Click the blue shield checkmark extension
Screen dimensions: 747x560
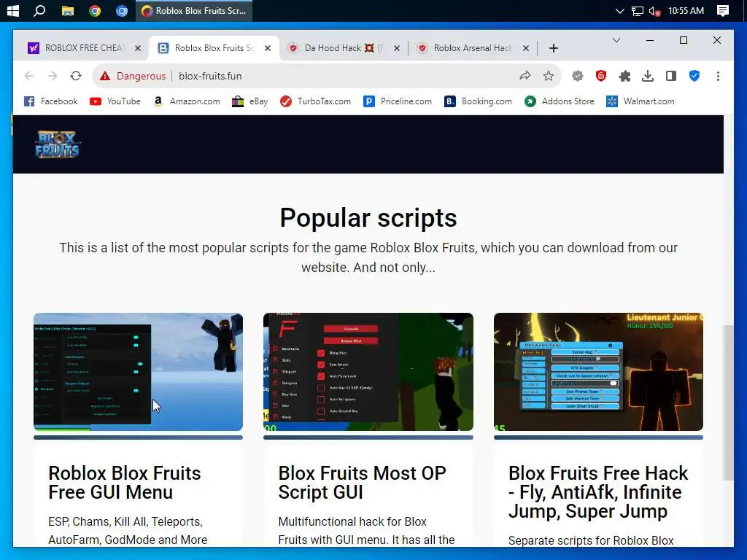(694, 76)
